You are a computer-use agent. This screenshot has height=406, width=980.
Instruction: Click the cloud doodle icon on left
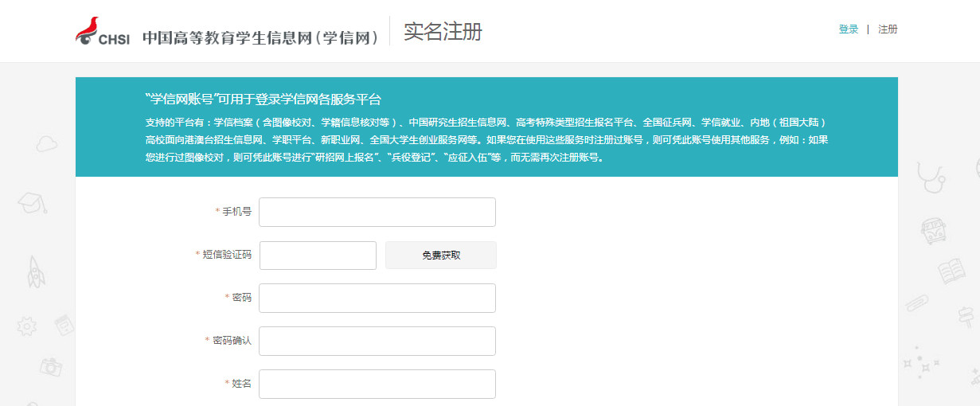[48, 144]
